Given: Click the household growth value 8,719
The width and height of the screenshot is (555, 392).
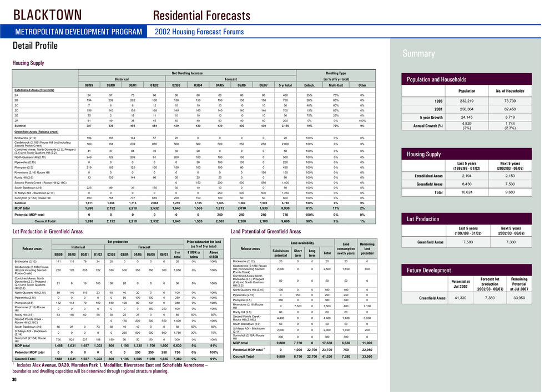Looking at the screenshot, I should [x=509, y=117].
